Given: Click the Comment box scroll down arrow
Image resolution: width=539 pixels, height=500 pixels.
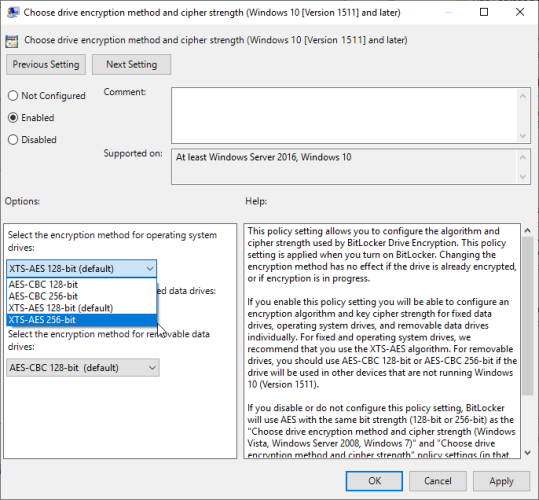Looking at the screenshot, I should click(x=523, y=135).
